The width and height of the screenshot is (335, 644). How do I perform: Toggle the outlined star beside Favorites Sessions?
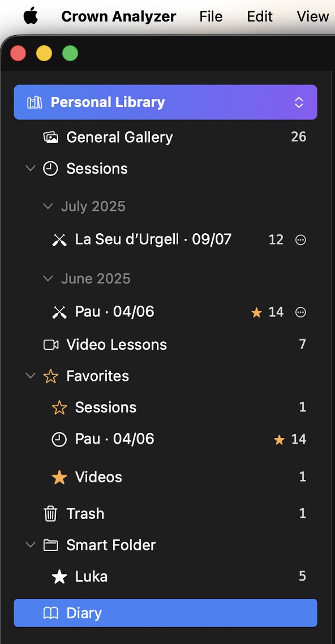click(59, 407)
